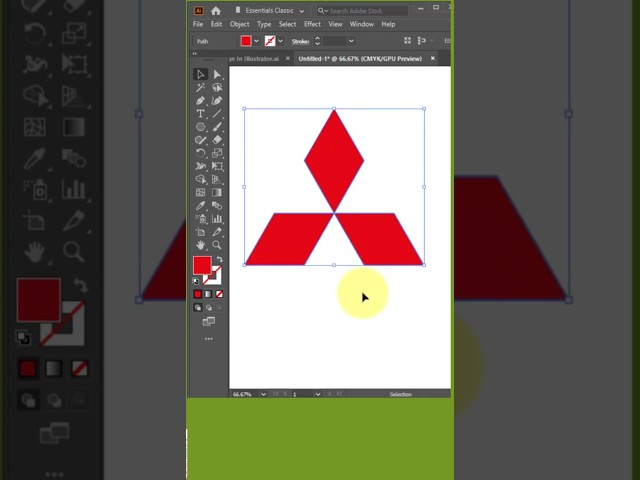This screenshot has height=480, width=640.
Task: Open the Object menu
Action: pyautogui.click(x=239, y=24)
